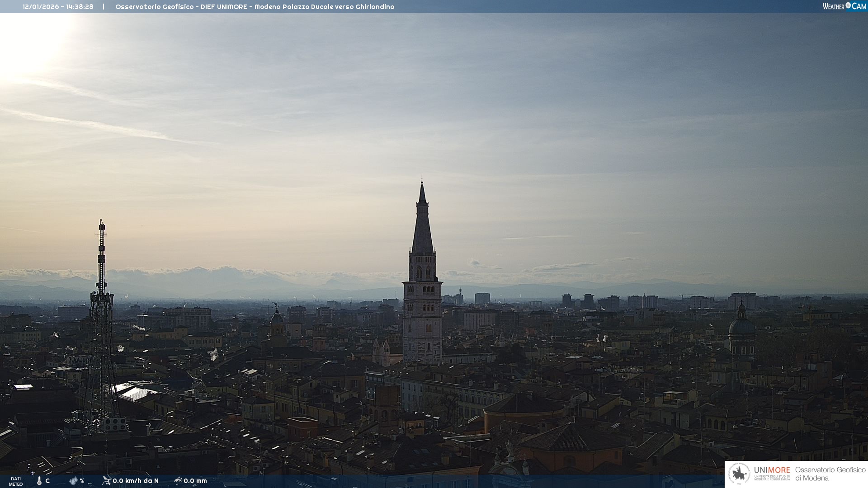This screenshot has height=488, width=868.
Task: Click the DATI METEO label
Action: [16, 481]
